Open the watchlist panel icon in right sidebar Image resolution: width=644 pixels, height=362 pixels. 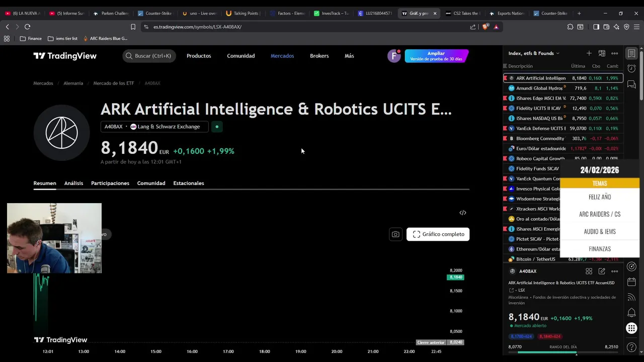[631, 53]
